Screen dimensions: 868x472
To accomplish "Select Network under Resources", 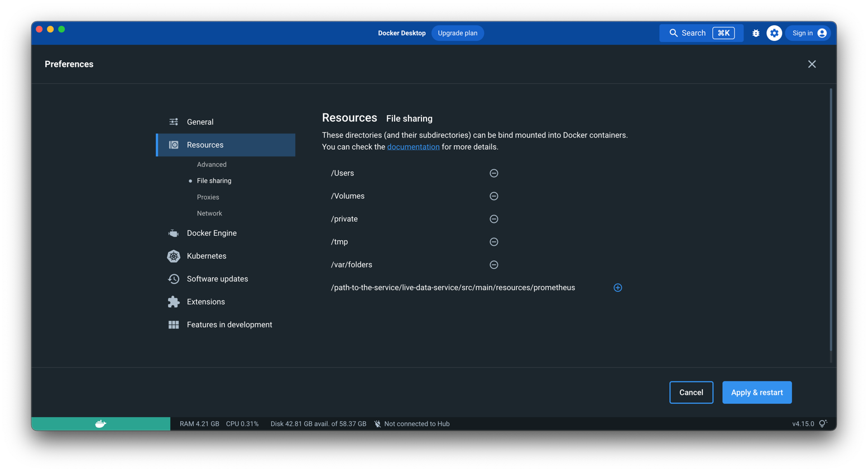I will pos(209,213).
